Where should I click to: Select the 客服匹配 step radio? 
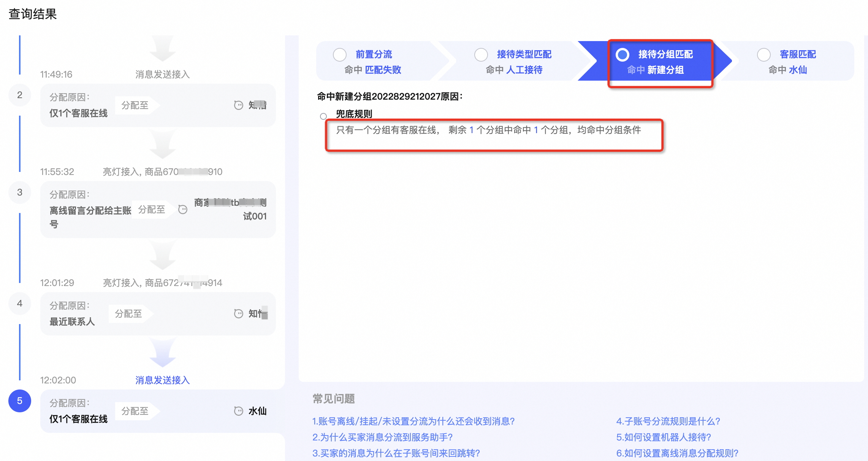764,55
